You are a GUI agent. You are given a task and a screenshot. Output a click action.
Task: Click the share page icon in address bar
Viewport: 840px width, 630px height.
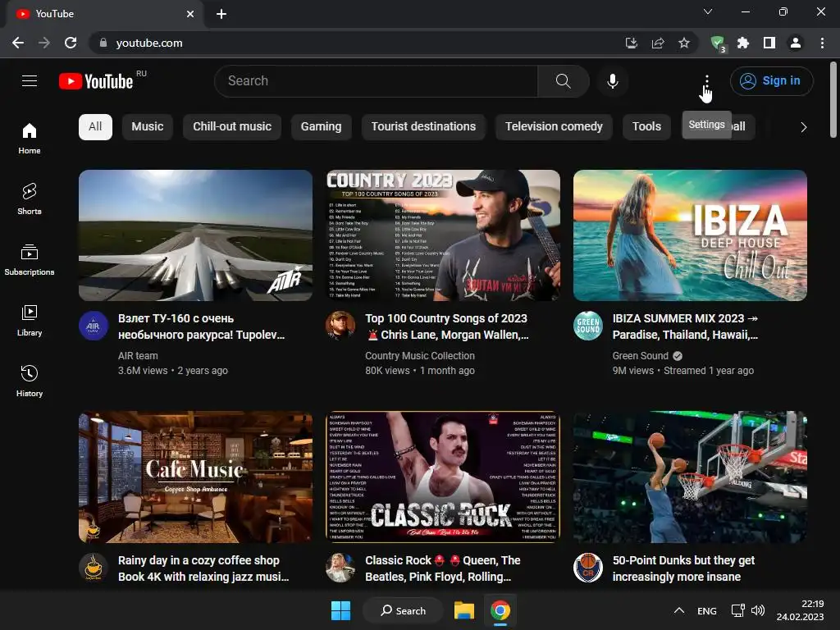pos(658,43)
